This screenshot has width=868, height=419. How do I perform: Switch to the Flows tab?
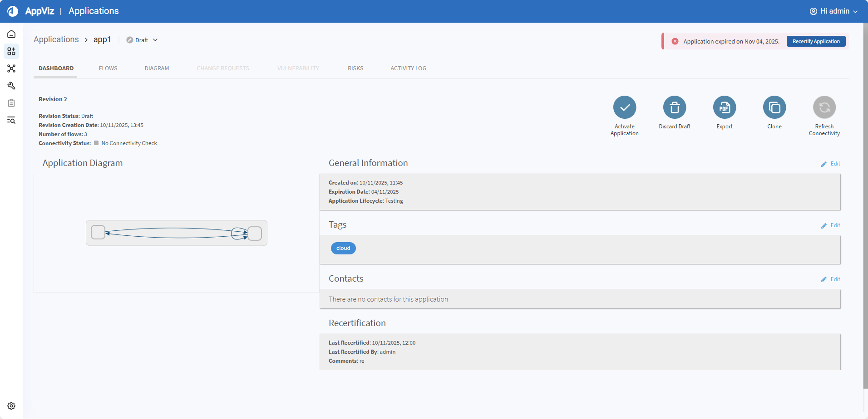point(108,68)
